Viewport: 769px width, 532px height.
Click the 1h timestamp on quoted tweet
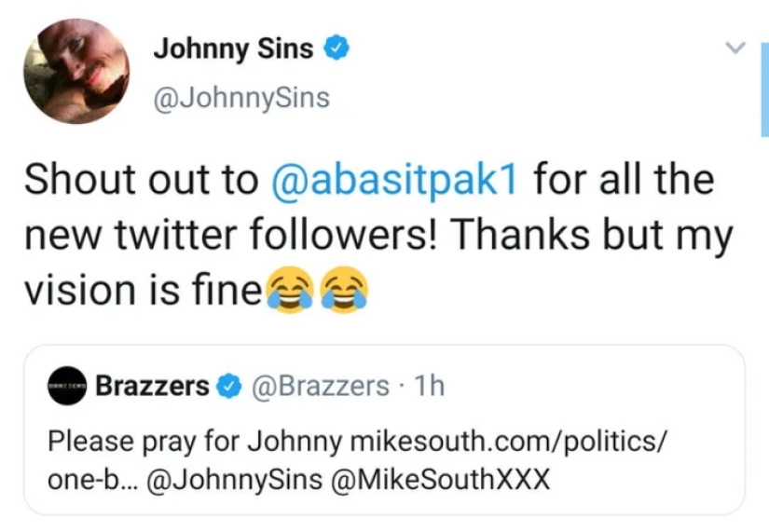(427, 386)
